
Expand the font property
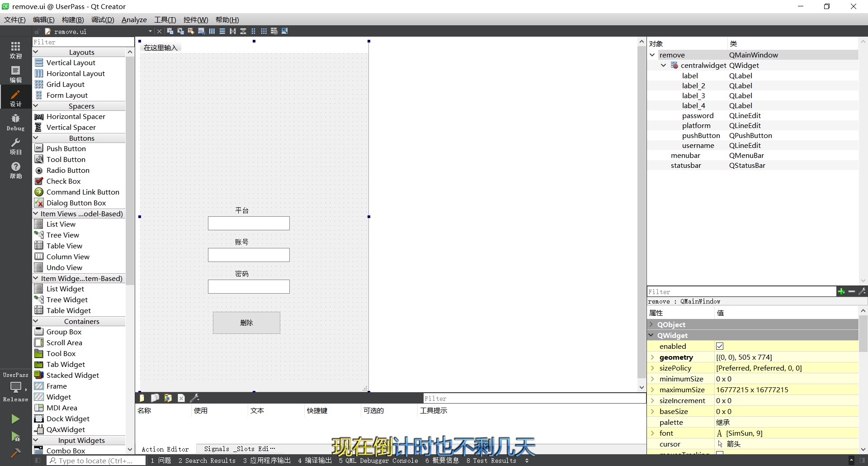tap(652, 433)
